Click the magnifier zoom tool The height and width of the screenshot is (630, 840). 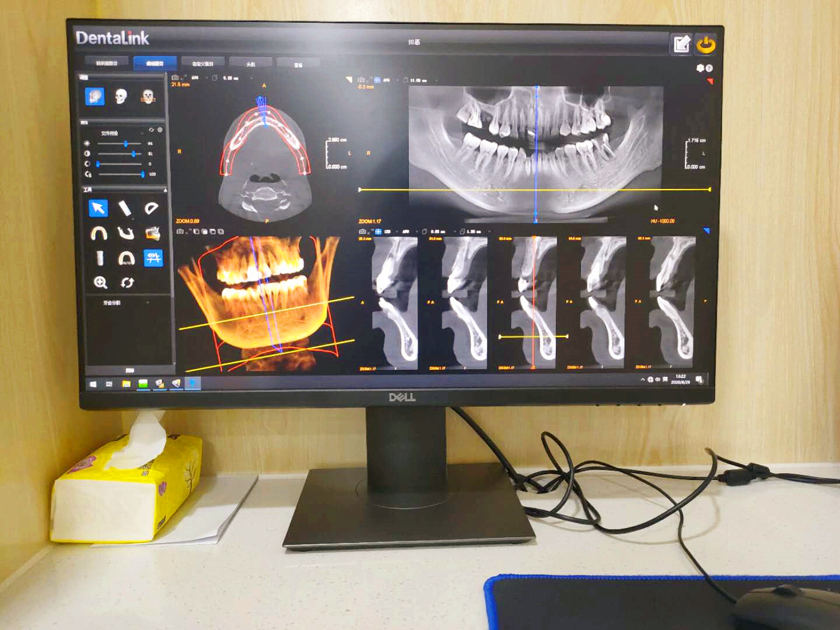point(100,283)
